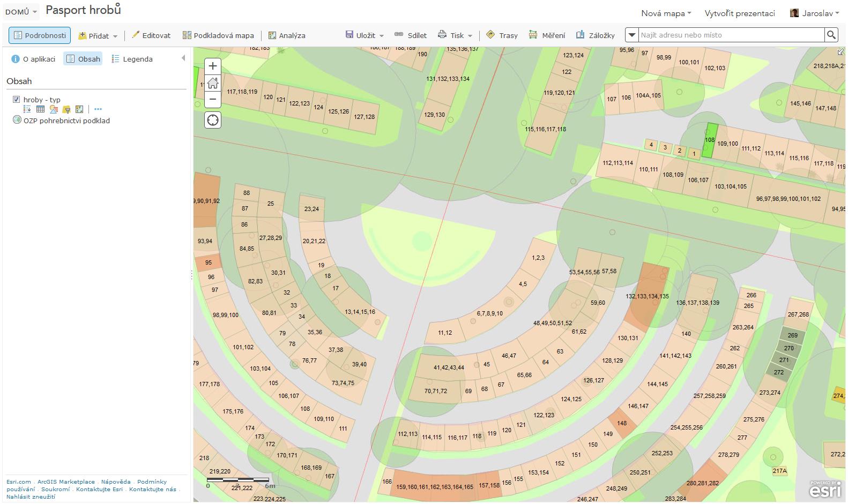Switch to the Legenda tab
Screen dimensions: 848x504
(x=132, y=59)
